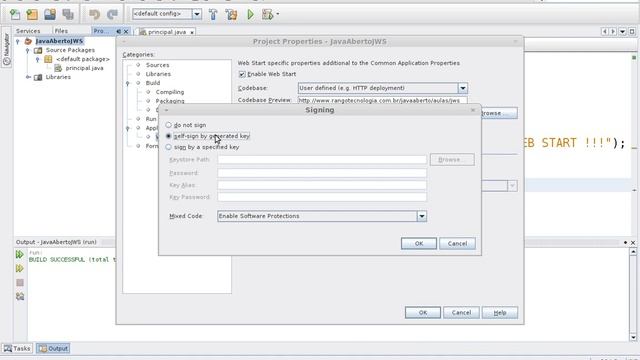Click the Key Alias input field

pos(322,185)
